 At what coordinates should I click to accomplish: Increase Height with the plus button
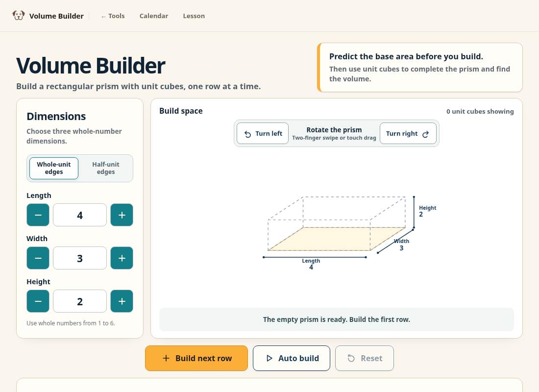tap(122, 301)
